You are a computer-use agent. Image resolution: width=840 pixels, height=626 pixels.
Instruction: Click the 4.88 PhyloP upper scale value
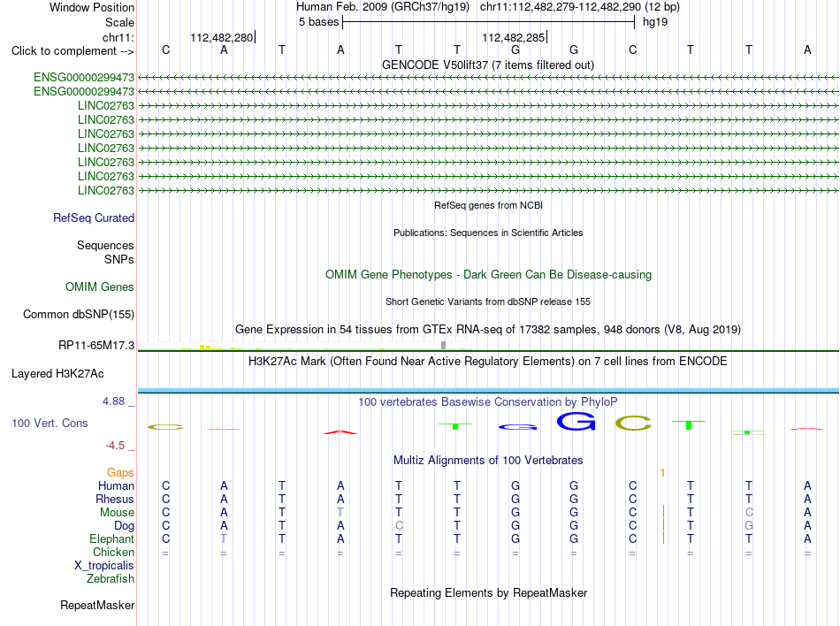pyautogui.click(x=113, y=401)
